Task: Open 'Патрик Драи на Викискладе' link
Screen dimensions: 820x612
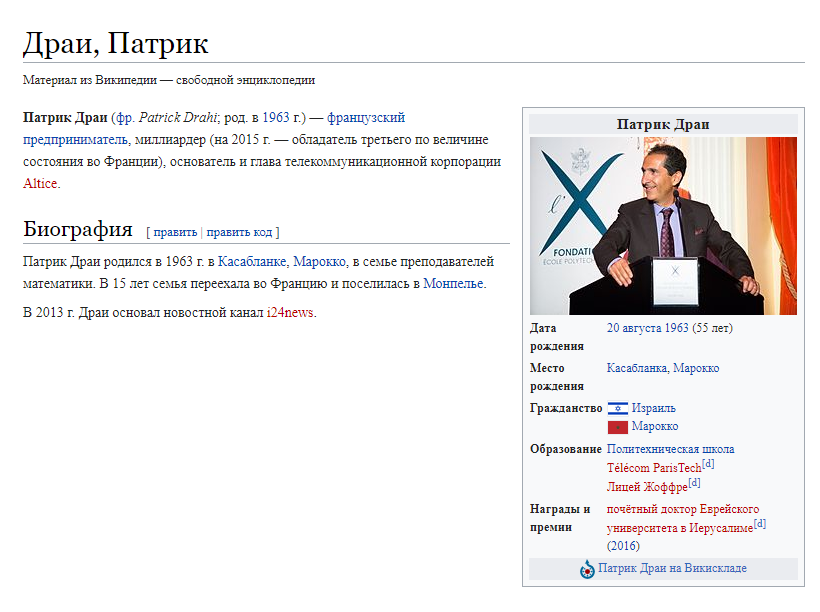Action: click(673, 568)
